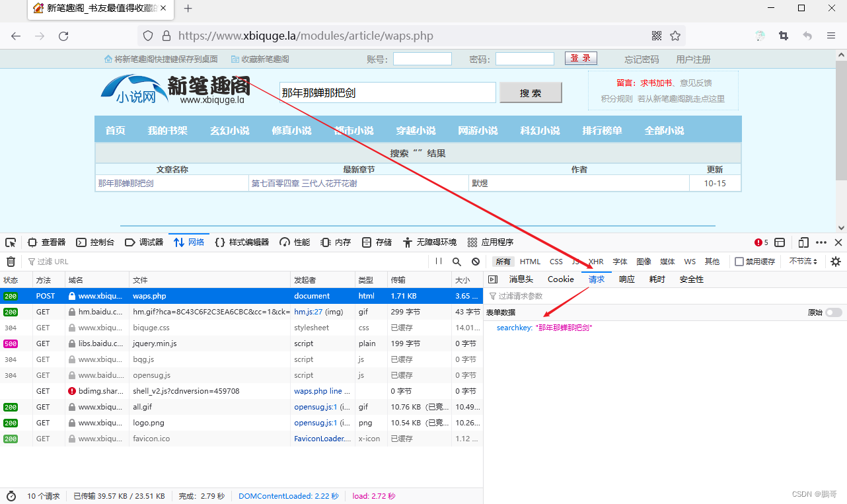This screenshot has width=847, height=504.
Task: Filter requests by HTML type
Action: pyautogui.click(x=530, y=262)
